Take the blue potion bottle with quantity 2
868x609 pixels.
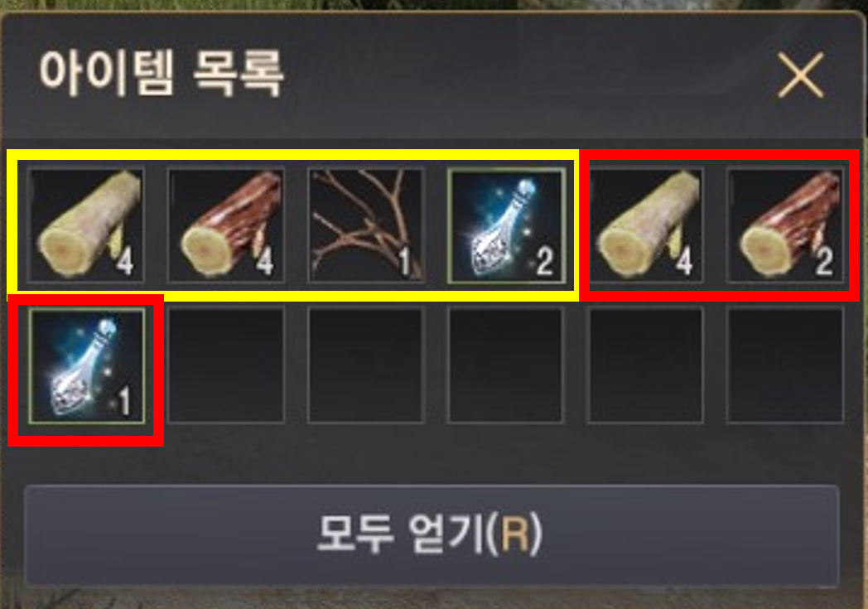tap(506, 225)
